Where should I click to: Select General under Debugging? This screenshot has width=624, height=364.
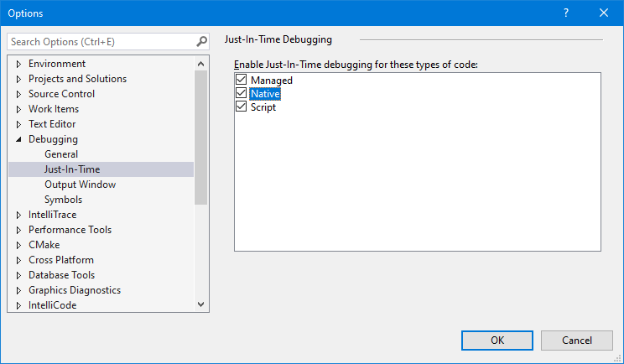point(61,154)
